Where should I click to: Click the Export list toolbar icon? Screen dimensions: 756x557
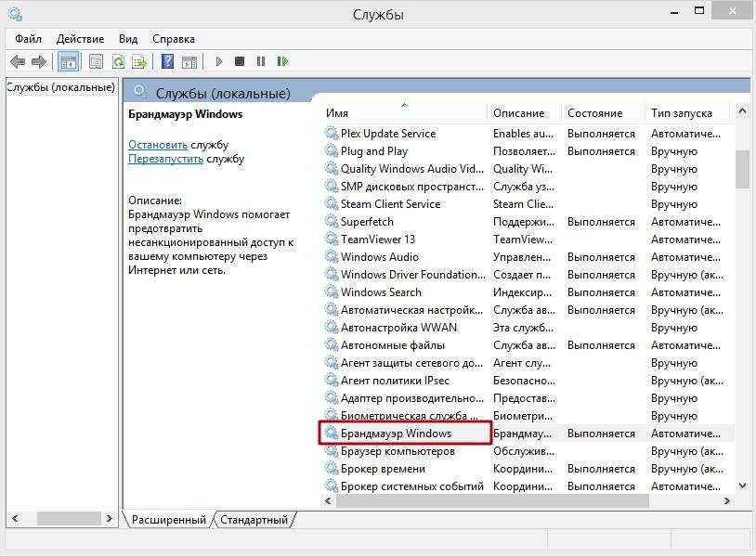[x=139, y=62]
